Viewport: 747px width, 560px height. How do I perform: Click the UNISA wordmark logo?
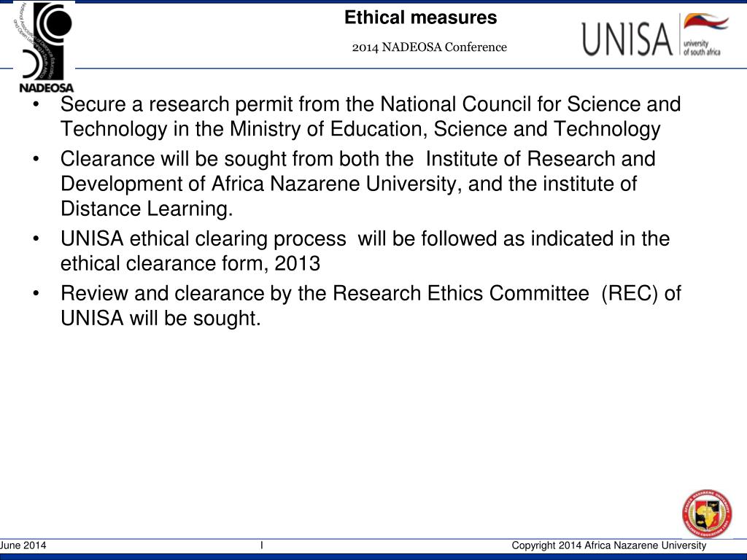pos(627,39)
